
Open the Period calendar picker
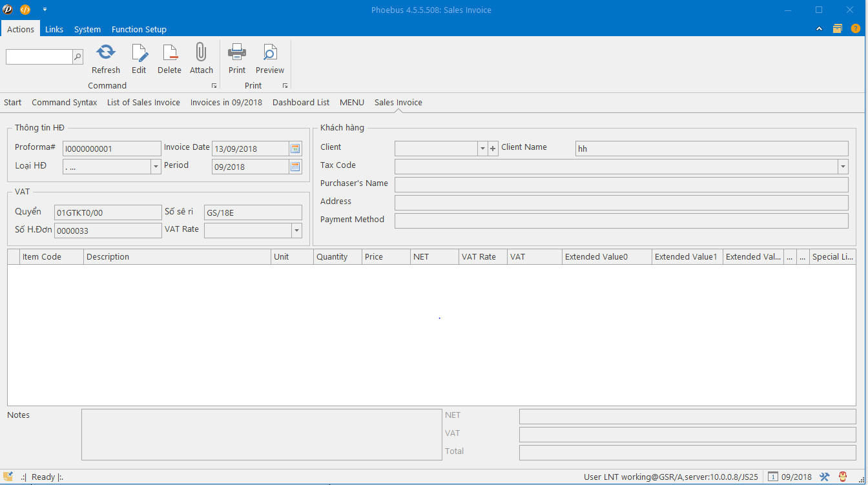click(x=295, y=167)
